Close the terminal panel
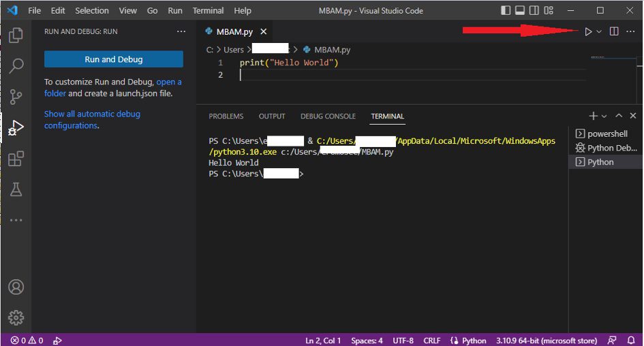Image resolution: width=644 pixels, height=346 pixels. (633, 116)
